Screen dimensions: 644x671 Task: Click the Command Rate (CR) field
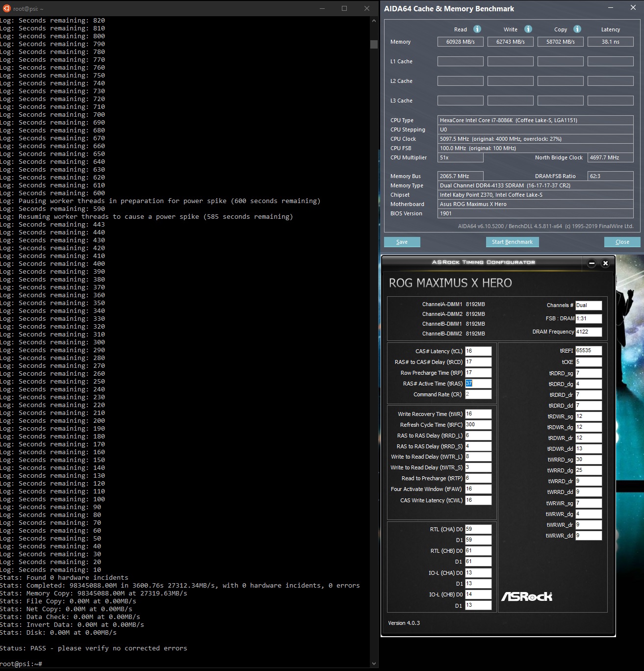click(x=478, y=394)
